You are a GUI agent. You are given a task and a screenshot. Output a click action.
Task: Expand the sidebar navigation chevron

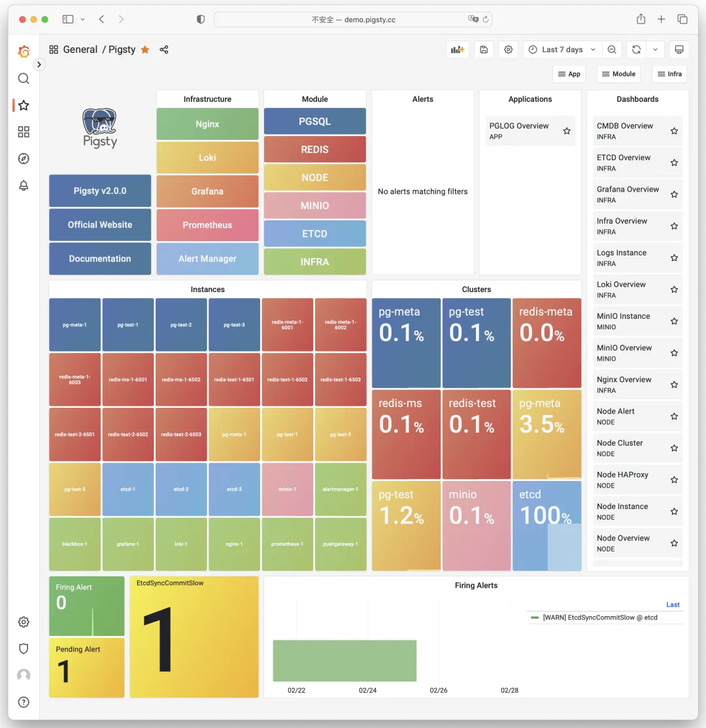point(39,65)
